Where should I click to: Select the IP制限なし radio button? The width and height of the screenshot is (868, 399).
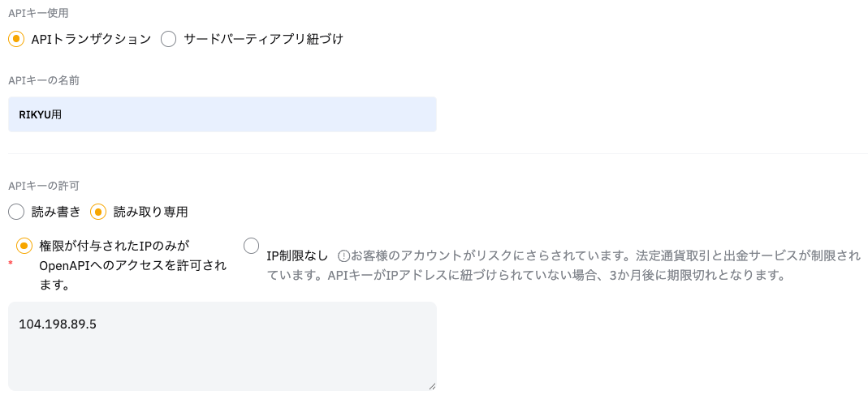click(252, 245)
